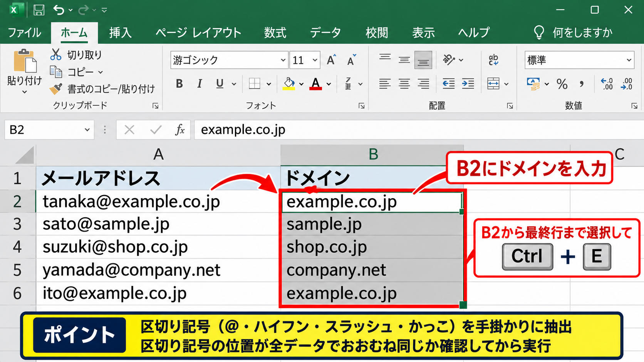Click the merge cells button

pyautogui.click(x=493, y=83)
